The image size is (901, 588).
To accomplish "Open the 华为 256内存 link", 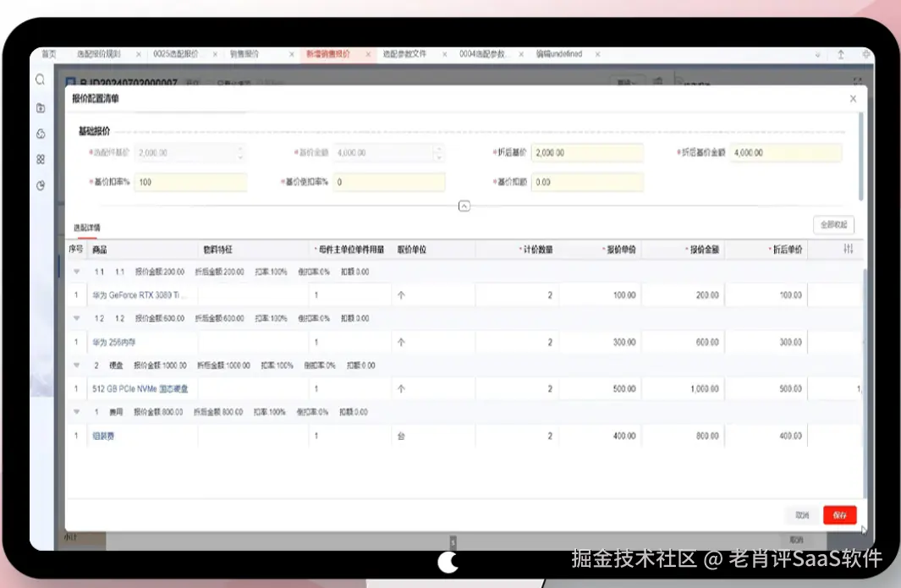I will coord(113,342).
